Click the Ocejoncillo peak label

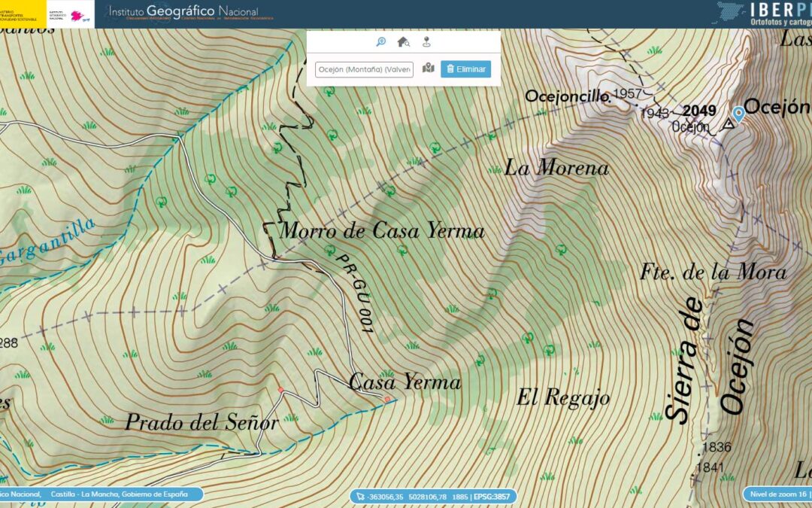point(567,96)
